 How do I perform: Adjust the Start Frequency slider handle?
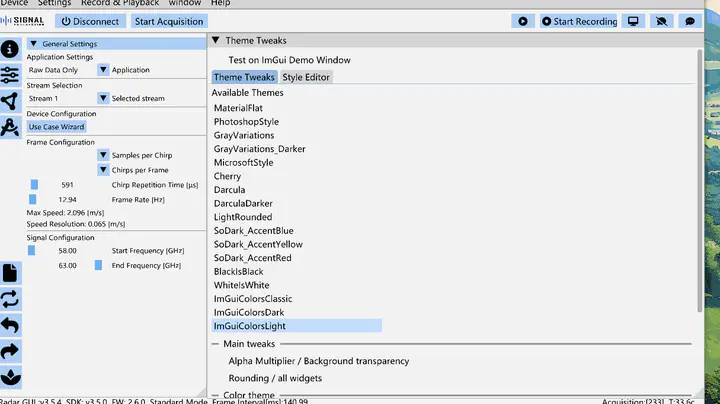coord(31,250)
